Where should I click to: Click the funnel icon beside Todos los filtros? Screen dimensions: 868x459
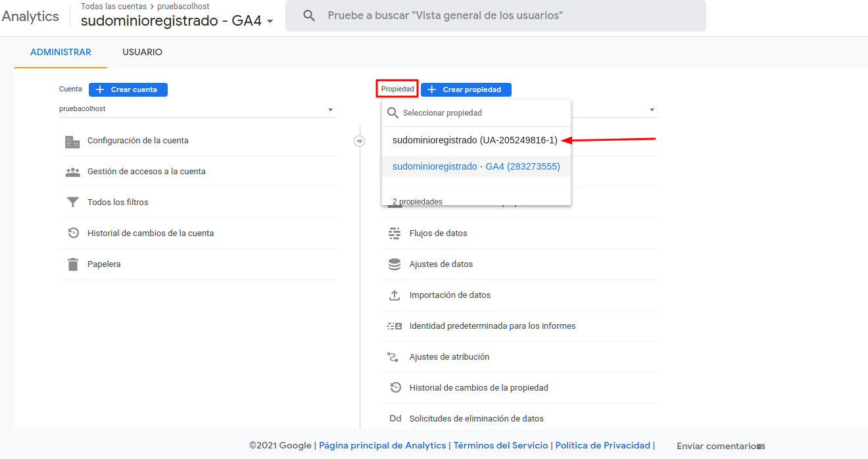(x=72, y=203)
